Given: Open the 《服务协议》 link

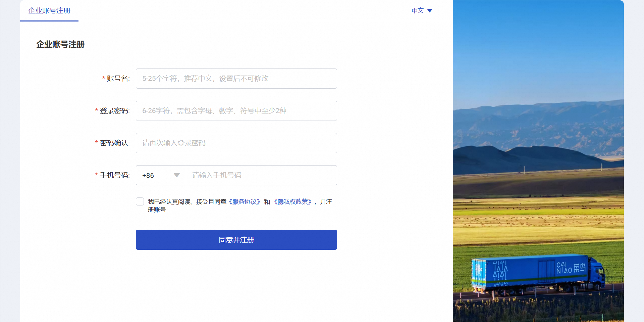Looking at the screenshot, I should [245, 201].
